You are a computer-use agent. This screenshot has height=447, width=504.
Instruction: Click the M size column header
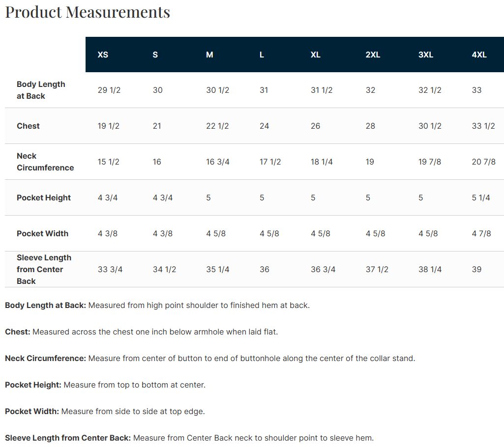click(x=209, y=55)
